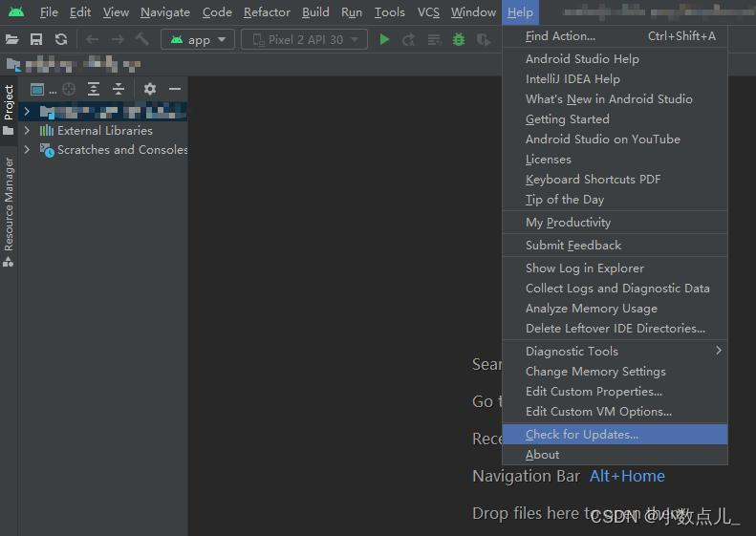Run app with green play icon
Viewport: 756px width, 536px height.
(x=384, y=39)
